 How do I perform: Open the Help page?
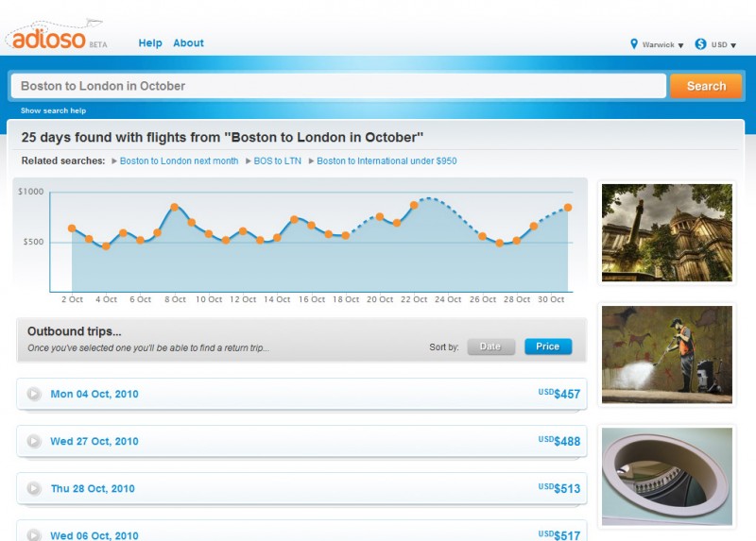coord(150,42)
